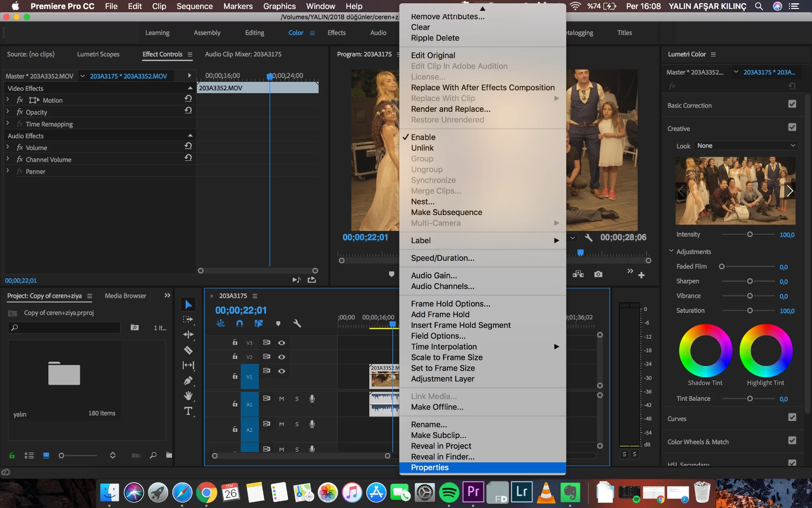Reset the Volume effect
This screenshot has height=508, width=812.
coord(188,146)
